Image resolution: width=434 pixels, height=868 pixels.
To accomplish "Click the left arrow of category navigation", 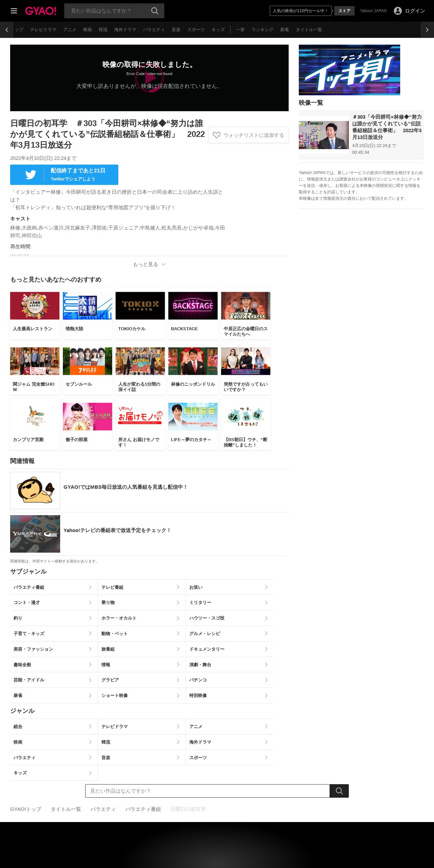I will (x=7, y=30).
